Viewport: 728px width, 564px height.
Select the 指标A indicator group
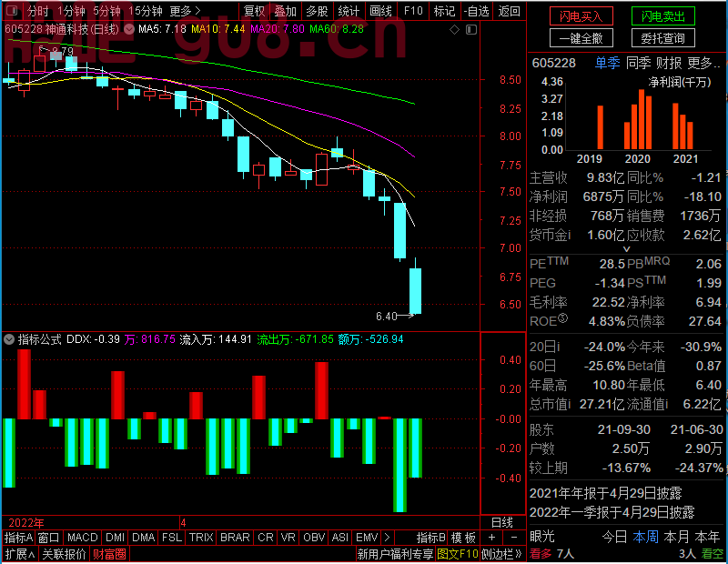(18, 538)
